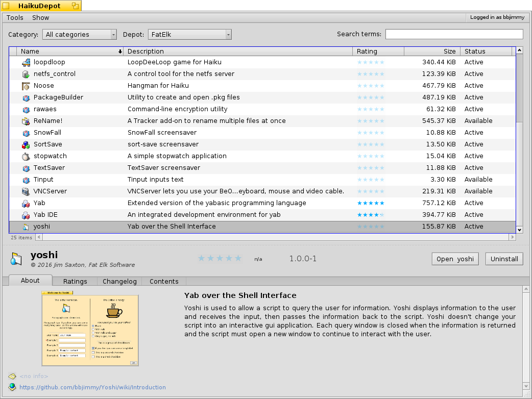Click the globe icon beside the GitHub link
Image resolution: width=532 pixels, height=399 pixels.
[12, 387]
